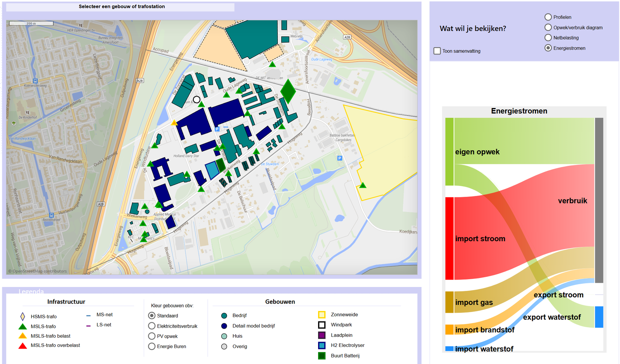Choose PV opwek building coloring
This screenshot has height=364, width=620.
152,336
